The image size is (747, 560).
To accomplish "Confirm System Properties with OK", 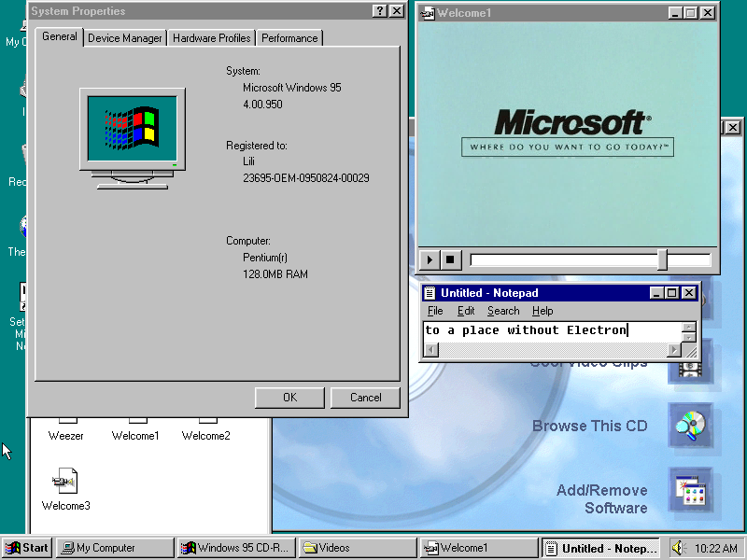I will (289, 398).
